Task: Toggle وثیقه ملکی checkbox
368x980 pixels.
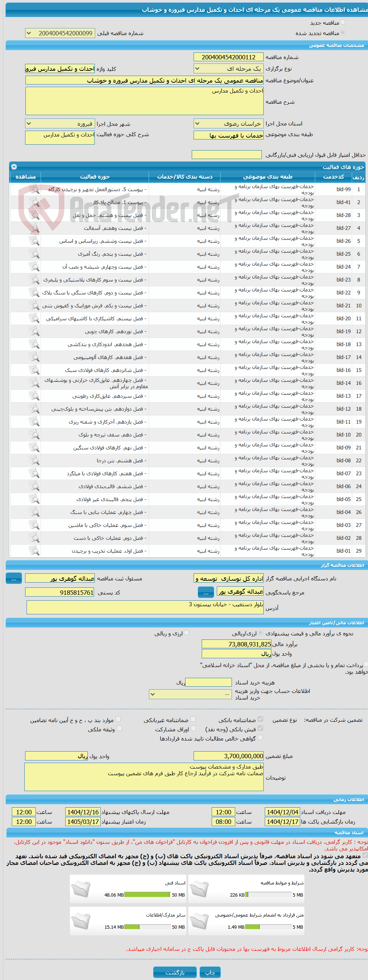Action: click(119, 728)
